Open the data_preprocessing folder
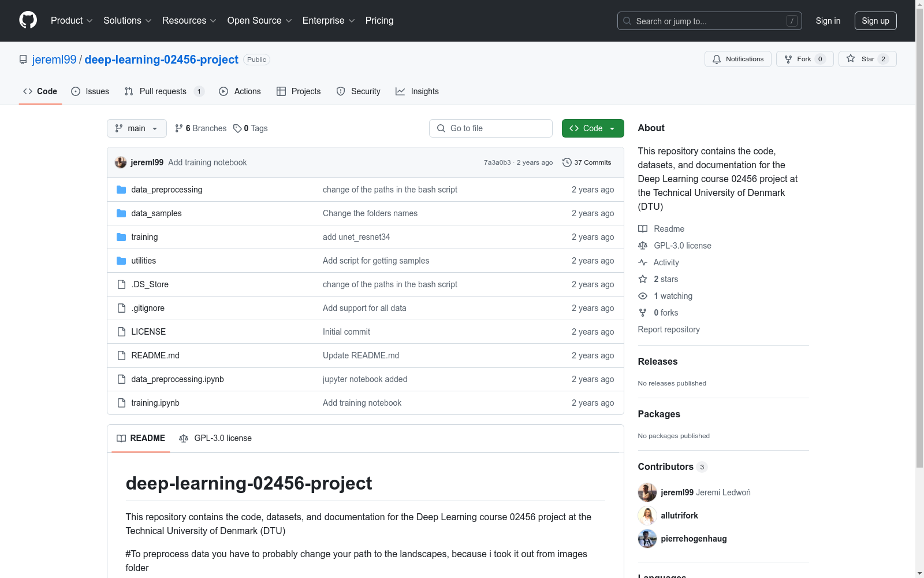924x578 pixels. pos(166,190)
